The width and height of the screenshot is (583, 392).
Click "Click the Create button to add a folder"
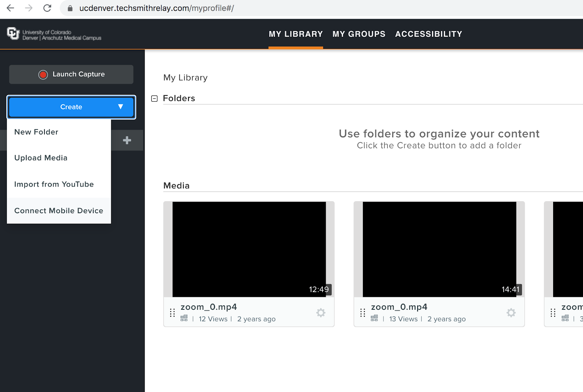pos(439,146)
